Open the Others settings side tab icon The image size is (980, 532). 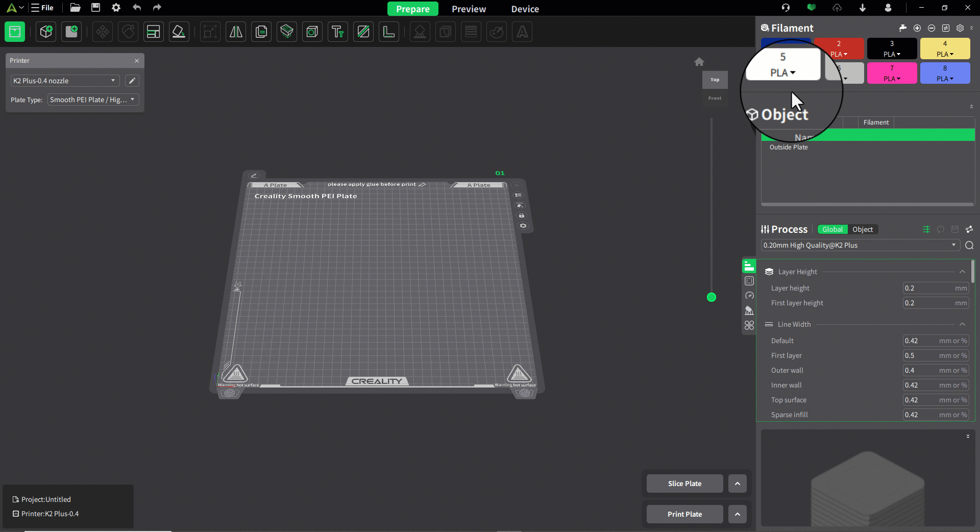coord(749,325)
